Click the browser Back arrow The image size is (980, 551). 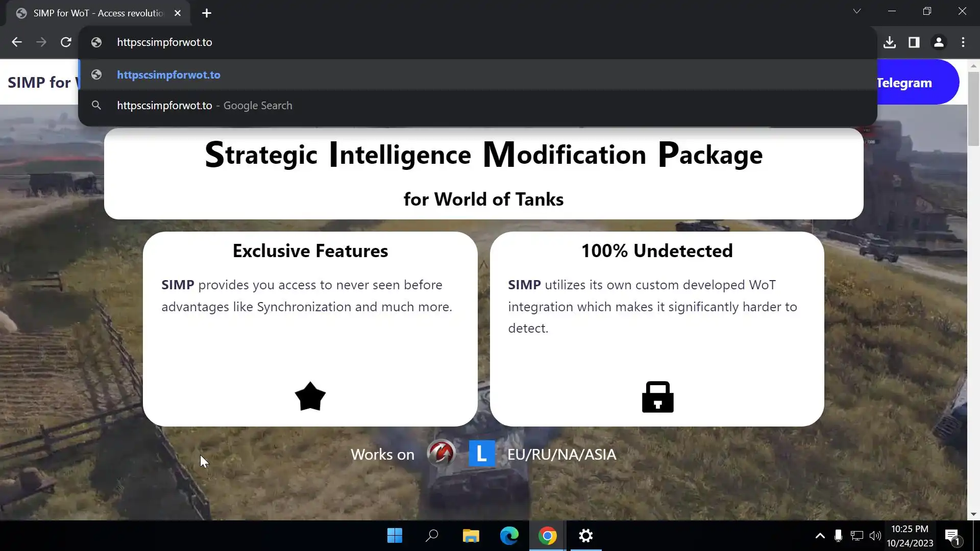[17, 42]
